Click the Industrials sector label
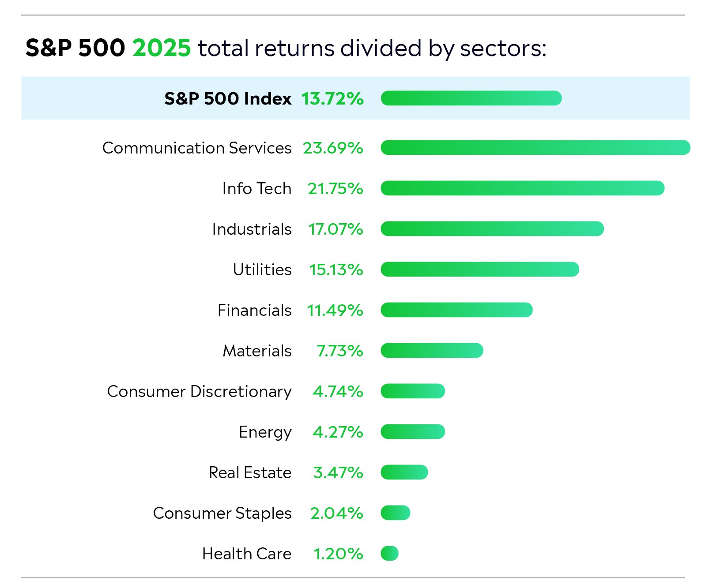The height and width of the screenshot is (588, 705). pos(252,229)
